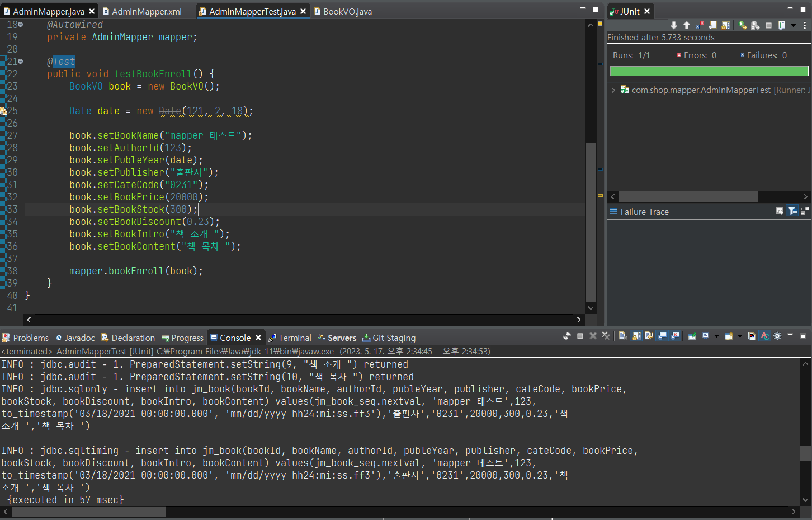This screenshot has width=812, height=520.
Task: Open the BookVO.java editor tab
Action: coord(343,11)
